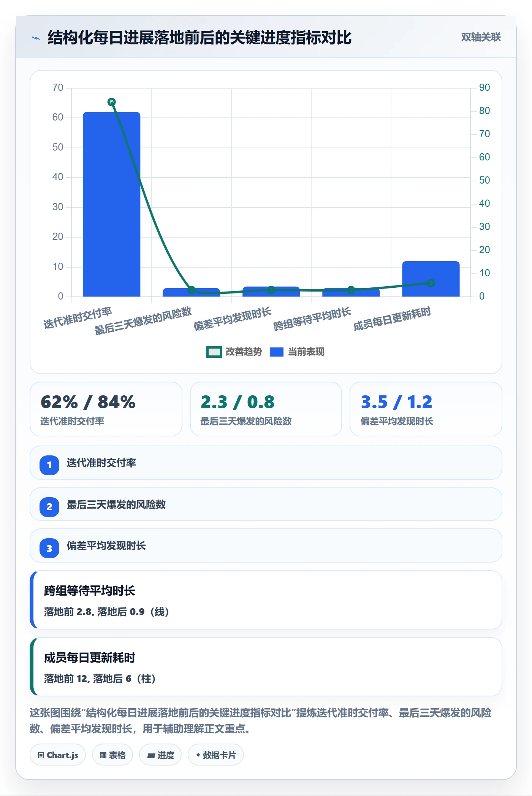Image resolution: width=532 pixels, height=796 pixels.
Task: Click the number 3 badge
Action: pyautogui.click(x=49, y=548)
